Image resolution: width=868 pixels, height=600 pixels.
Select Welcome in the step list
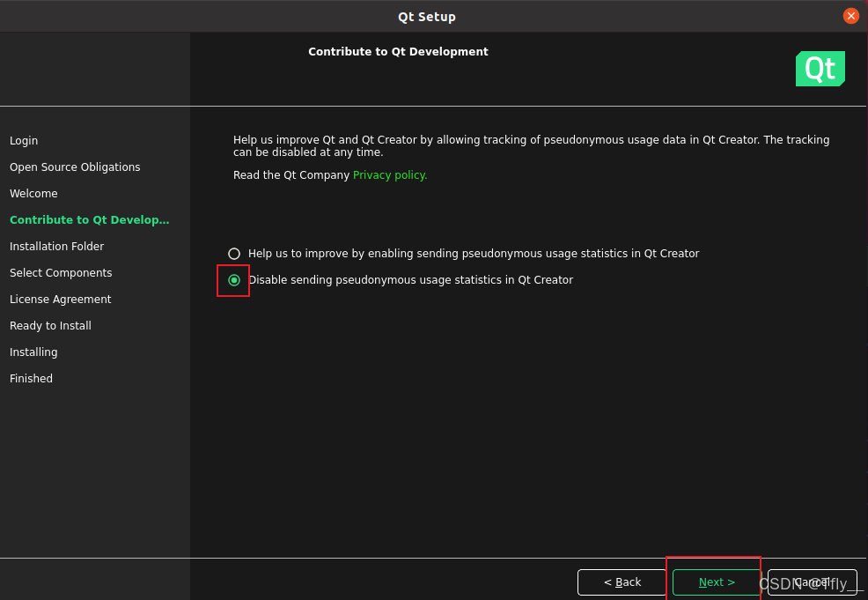(33, 193)
